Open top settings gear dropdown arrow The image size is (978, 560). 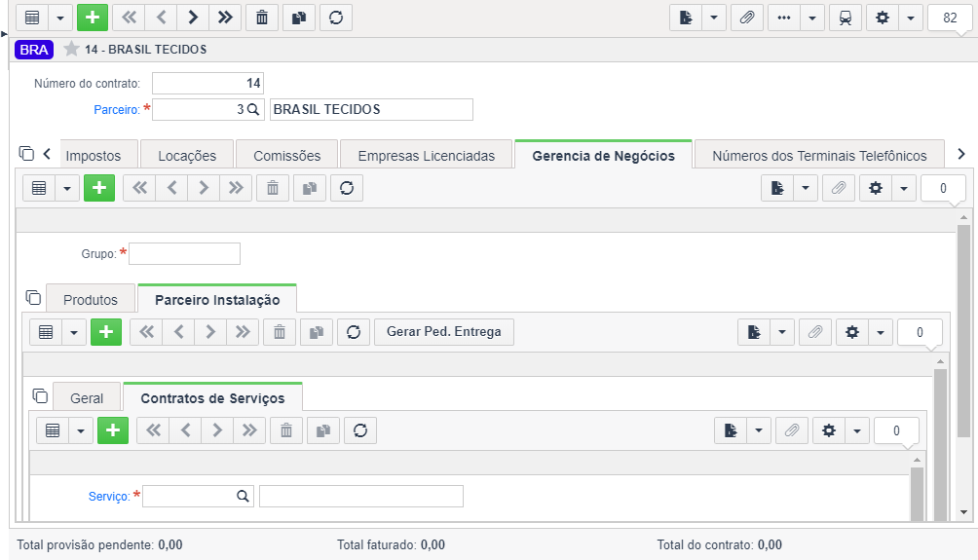[911, 18]
